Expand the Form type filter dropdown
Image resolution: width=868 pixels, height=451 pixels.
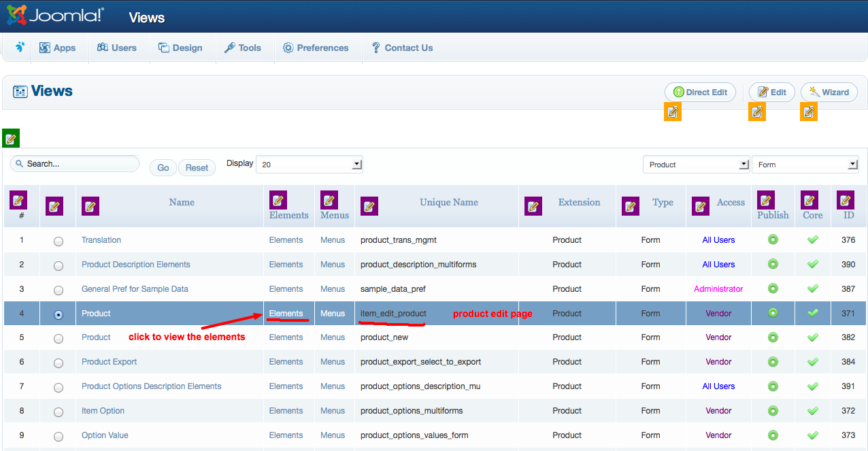click(805, 165)
